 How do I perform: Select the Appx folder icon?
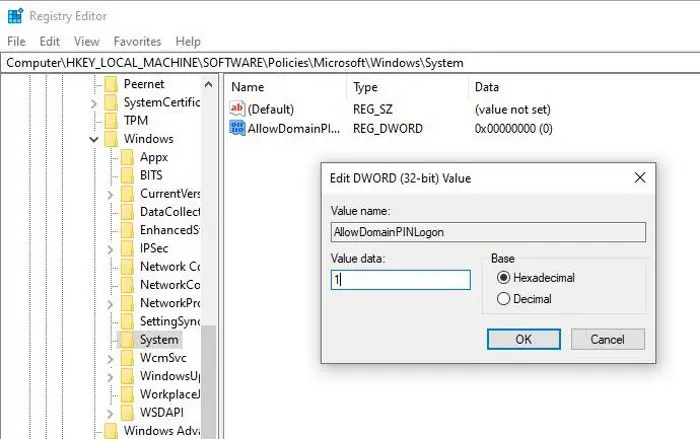[127, 157]
